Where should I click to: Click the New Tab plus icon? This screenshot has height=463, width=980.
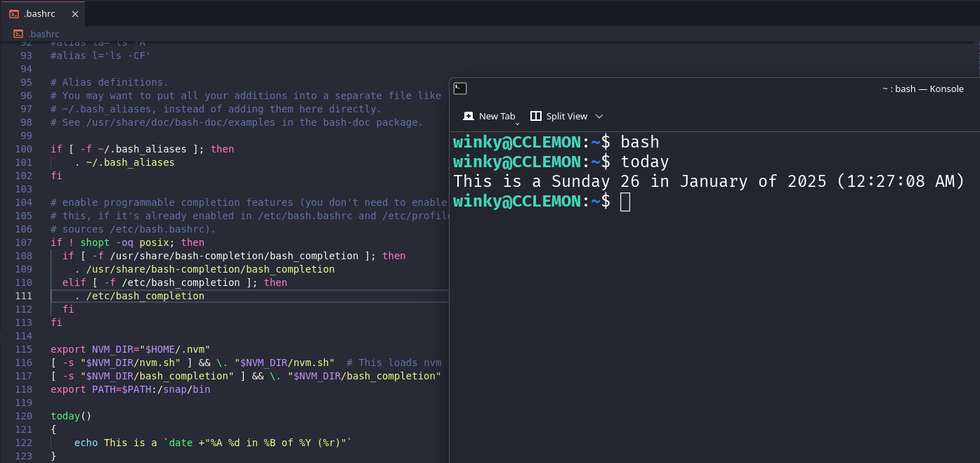point(469,116)
